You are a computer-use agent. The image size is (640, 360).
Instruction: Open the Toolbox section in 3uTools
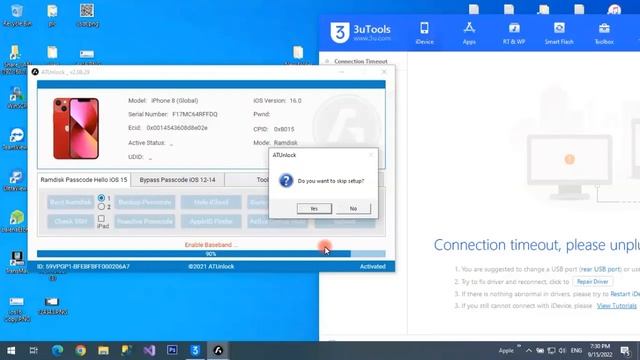coord(604,33)
